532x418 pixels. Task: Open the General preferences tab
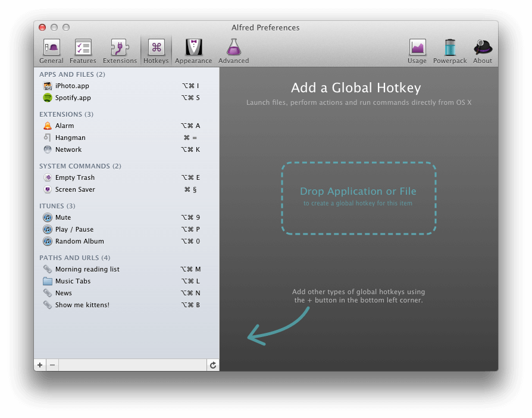51,51
